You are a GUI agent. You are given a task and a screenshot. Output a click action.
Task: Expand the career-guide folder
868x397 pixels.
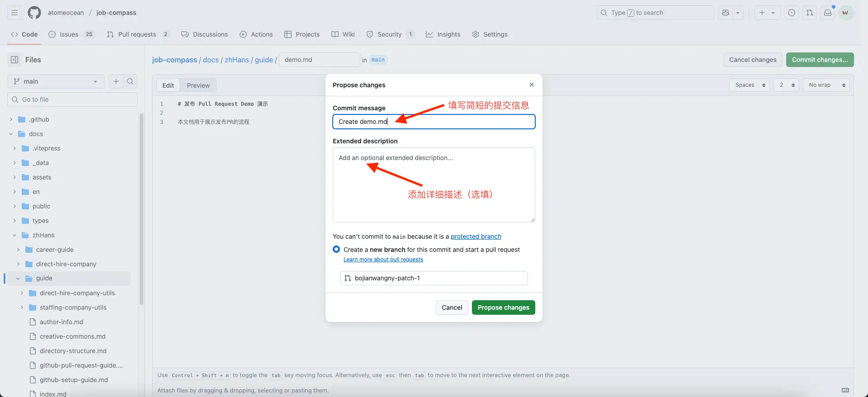18,250
